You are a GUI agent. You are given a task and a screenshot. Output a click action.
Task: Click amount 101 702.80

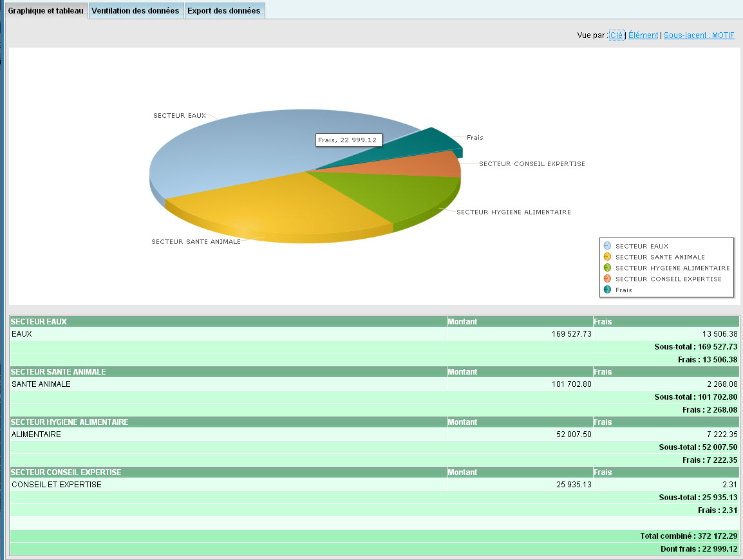572,384
